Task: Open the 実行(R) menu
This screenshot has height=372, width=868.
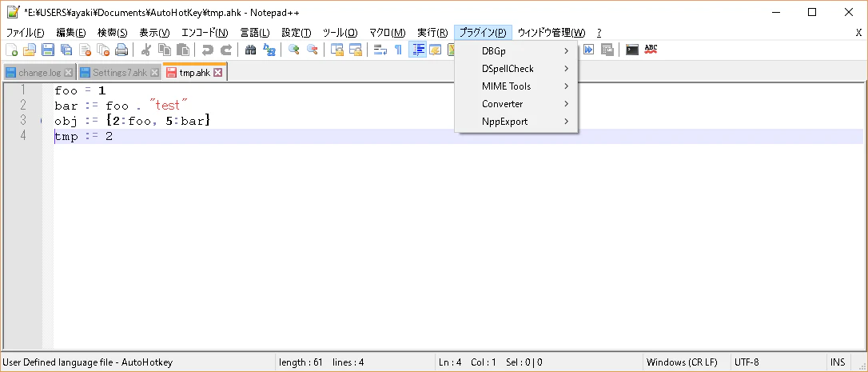Action: coord(432,33)
